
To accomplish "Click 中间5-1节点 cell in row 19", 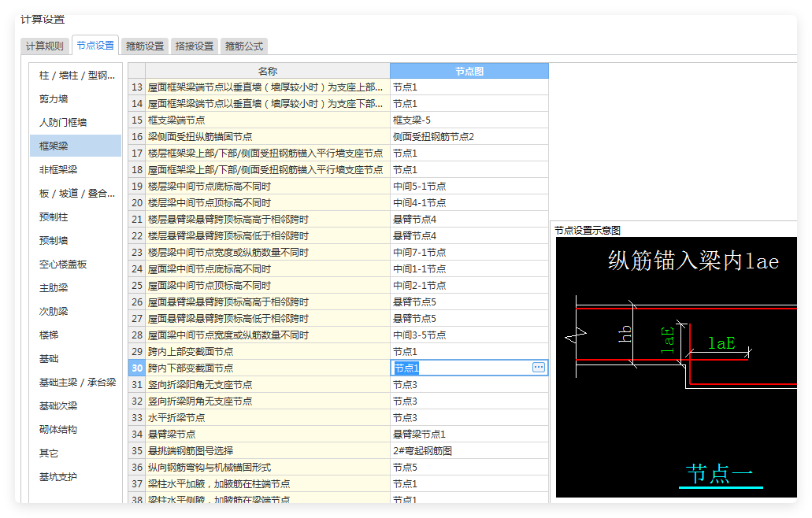I will coord(469,187).
